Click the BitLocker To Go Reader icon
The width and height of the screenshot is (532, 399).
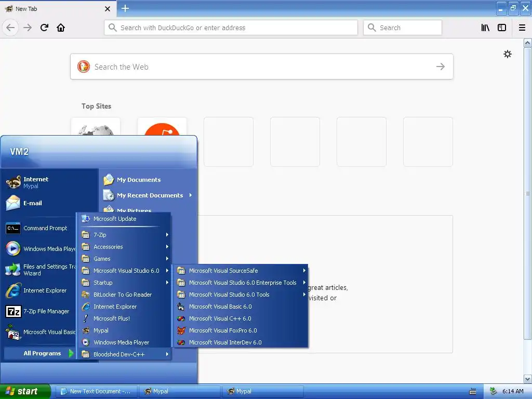[86, 295]
